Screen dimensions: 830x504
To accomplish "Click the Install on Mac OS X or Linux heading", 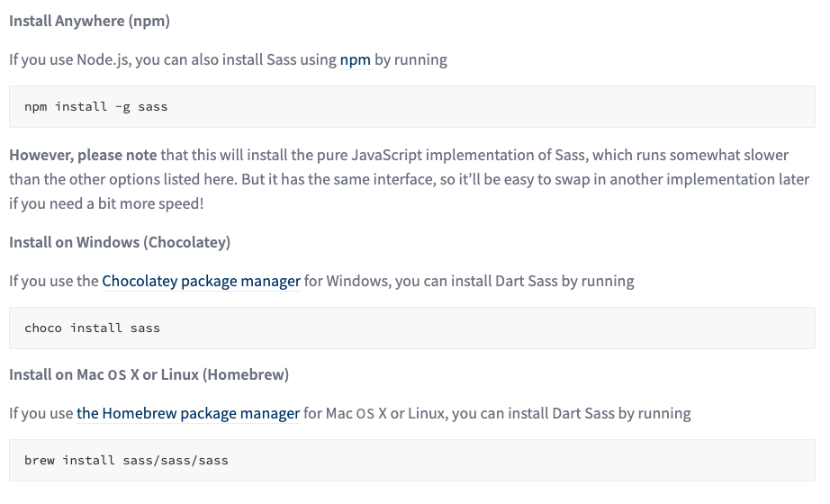I will (149, 374).
